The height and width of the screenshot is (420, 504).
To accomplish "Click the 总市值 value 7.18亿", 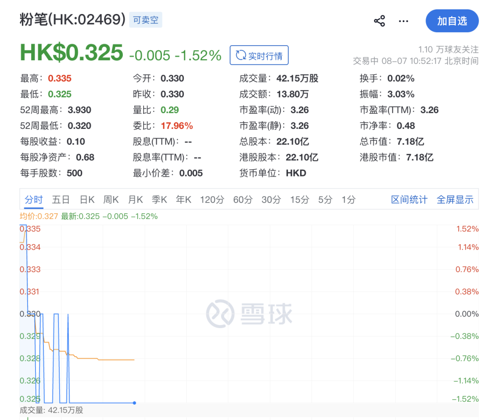I will coord(411,141).
